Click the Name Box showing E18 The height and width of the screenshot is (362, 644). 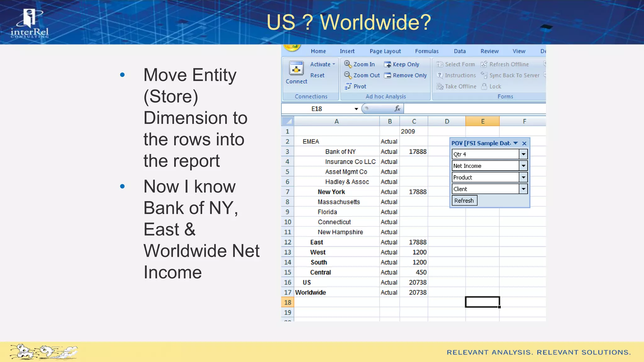(x=317, y=109)
